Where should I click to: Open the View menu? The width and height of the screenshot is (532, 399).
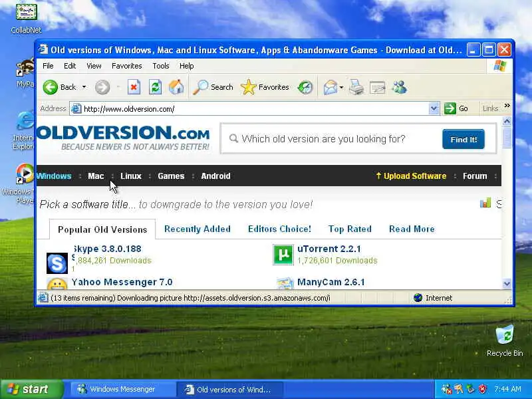tap(94, 66)
